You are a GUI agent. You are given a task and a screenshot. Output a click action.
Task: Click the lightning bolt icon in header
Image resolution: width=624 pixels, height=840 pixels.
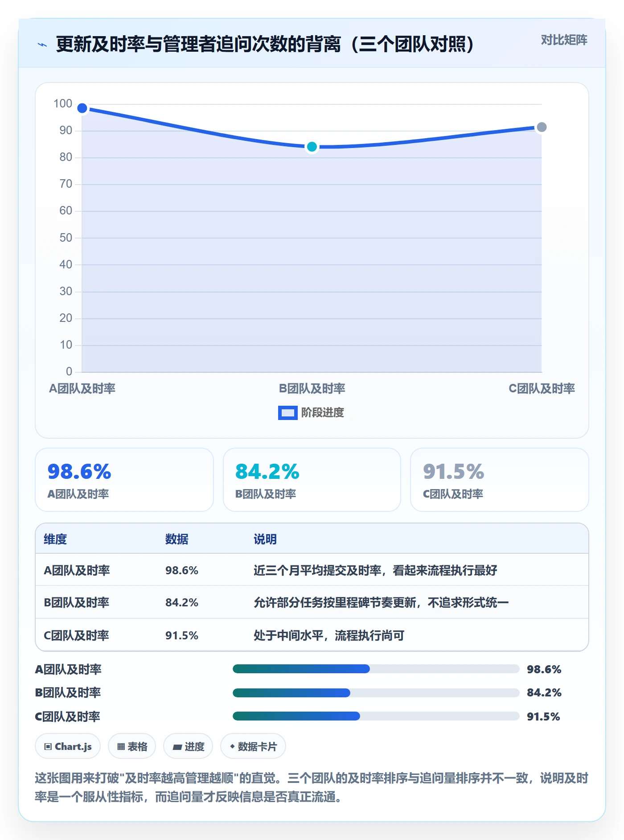click(x=42, y=45)
